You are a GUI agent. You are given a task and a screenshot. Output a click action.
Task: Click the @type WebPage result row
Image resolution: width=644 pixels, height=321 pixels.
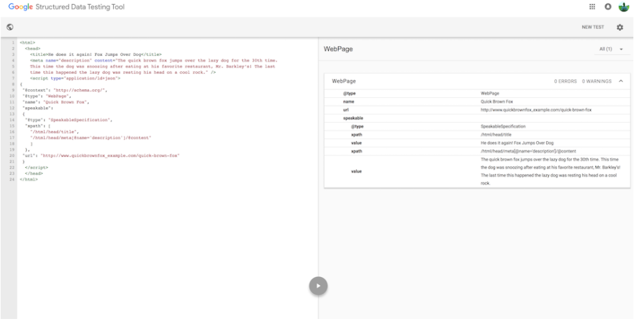477,93
